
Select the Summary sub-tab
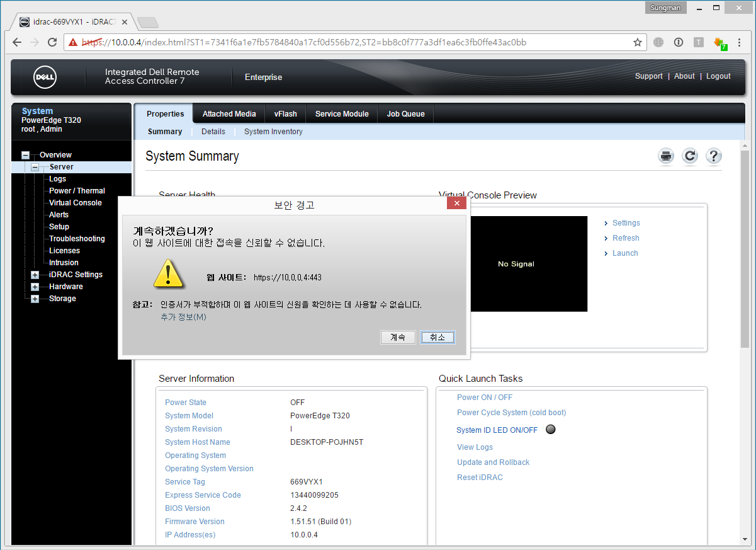click(165, 132)
